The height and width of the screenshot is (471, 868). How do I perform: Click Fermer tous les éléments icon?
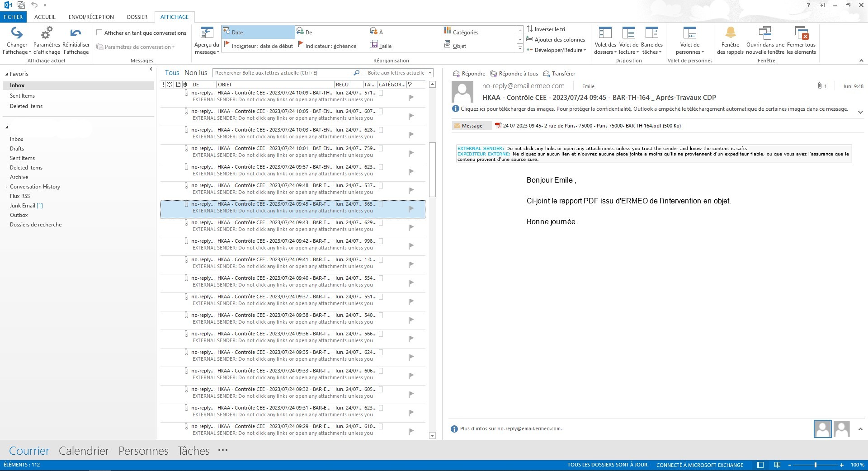tap(801, 33)
